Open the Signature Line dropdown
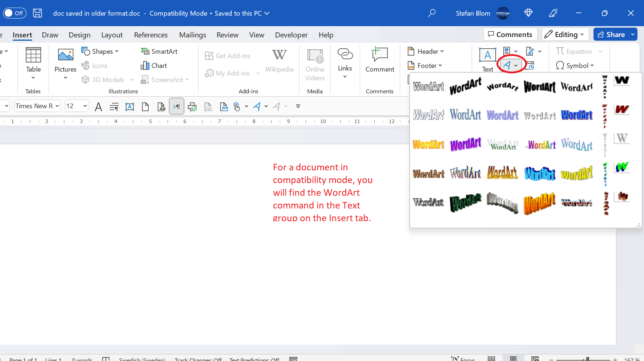 [534, 51]
